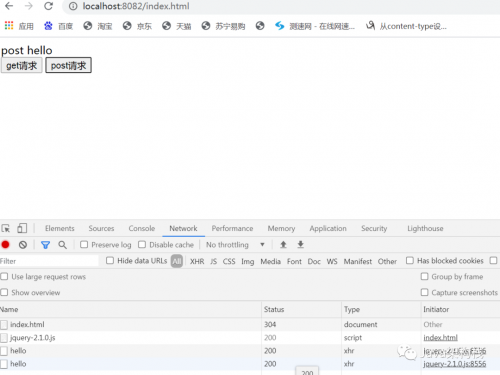500x375 pixels.
Task: Click the Filter text input field
Action: pos(49,261)
